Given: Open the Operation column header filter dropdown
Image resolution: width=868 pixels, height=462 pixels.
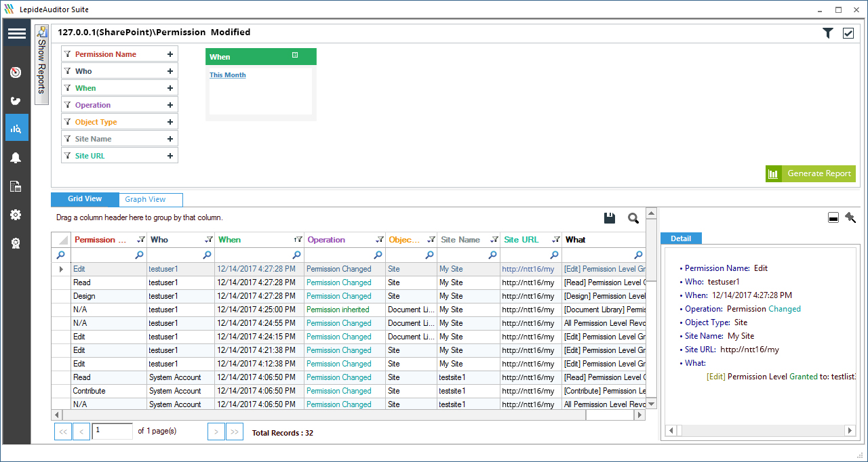Looking at the screenshot, I should coord(379,240).
